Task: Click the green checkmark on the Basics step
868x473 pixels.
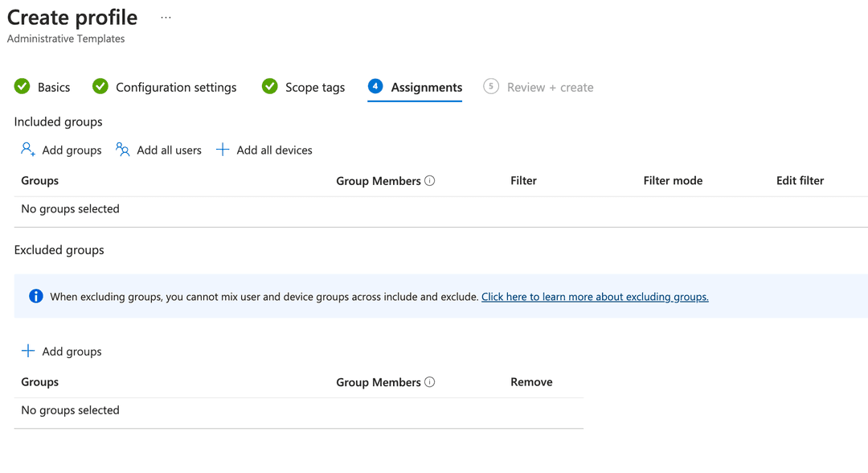Action: 22,86
